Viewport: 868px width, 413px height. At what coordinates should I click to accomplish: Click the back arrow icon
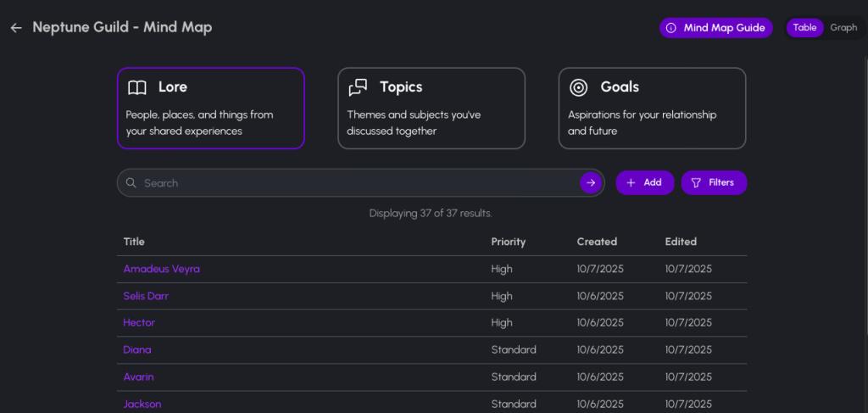click(x=16, y=28)
